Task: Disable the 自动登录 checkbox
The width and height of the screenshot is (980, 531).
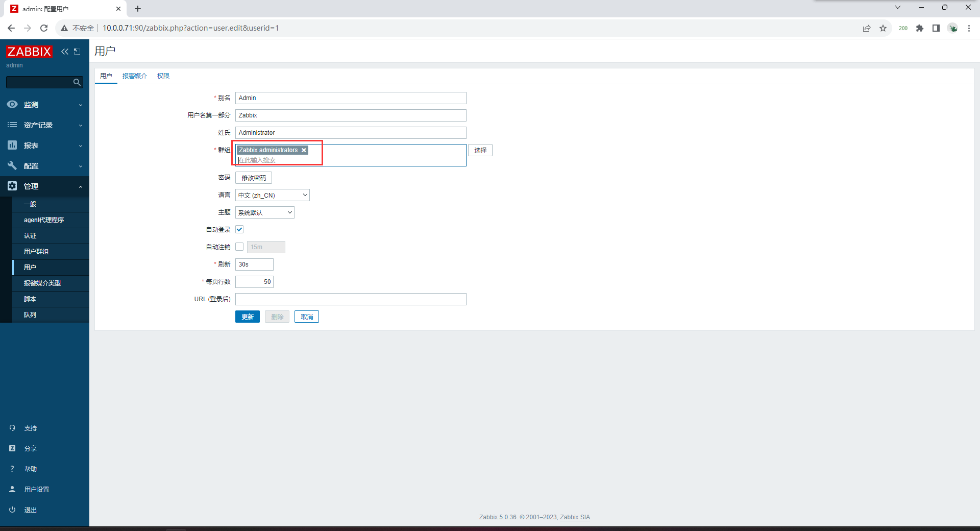Action: [x=239, y=230]
